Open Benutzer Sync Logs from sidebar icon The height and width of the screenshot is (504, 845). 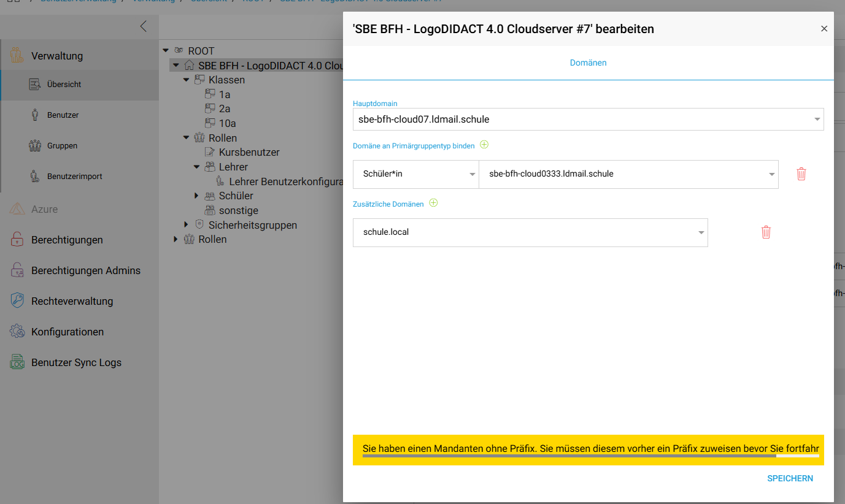pyautogui.click(x=17, y=362)
